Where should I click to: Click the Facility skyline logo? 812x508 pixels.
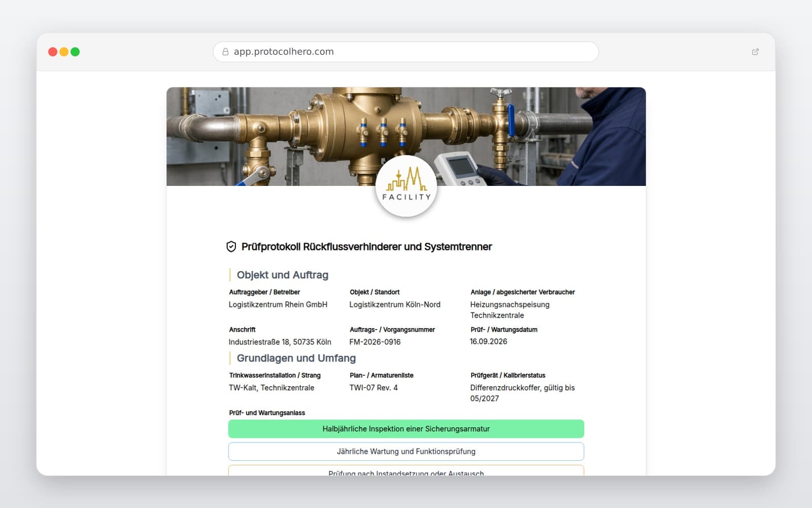[406, 186]
